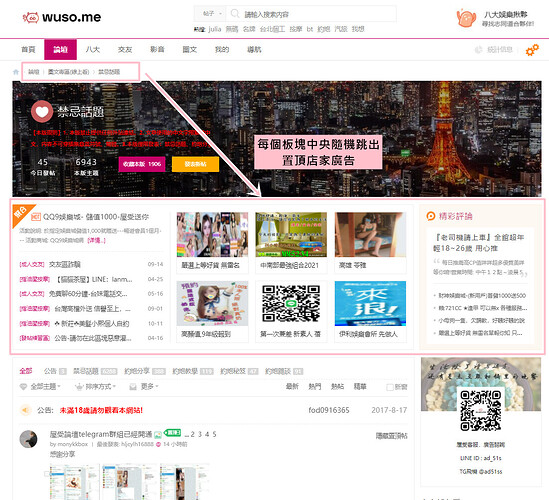Click the user avatar of monykkbox thread
Image resolution: width=549 pixels, height=500 pixels.
click(28, 439)
